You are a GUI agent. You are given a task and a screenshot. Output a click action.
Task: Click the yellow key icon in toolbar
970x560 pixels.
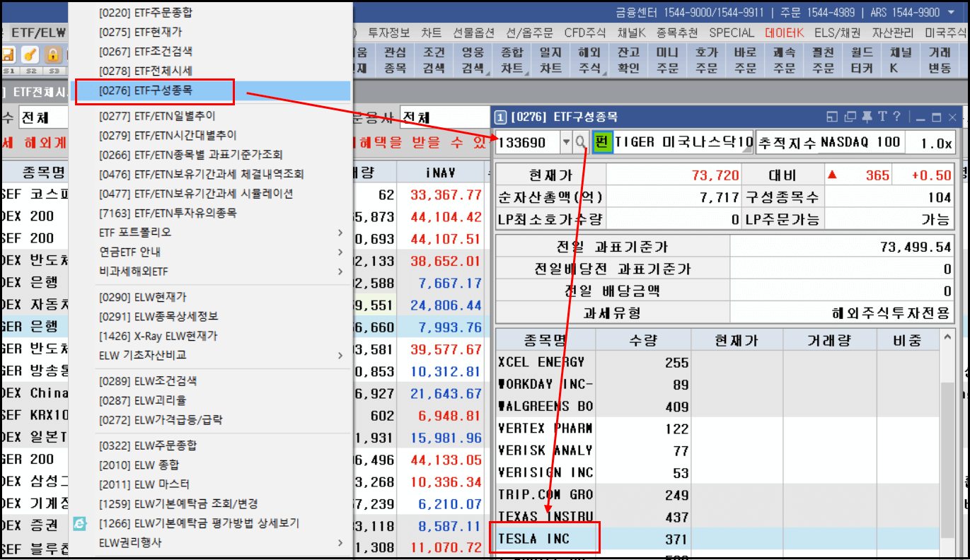30,54
